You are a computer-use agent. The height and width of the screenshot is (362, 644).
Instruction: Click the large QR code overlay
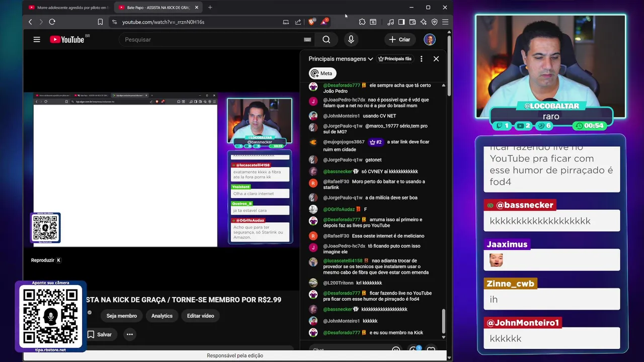50,316
